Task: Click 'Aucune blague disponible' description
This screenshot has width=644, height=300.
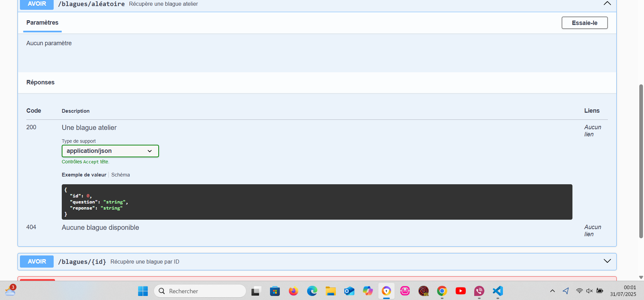Action: tap(100, 227)
